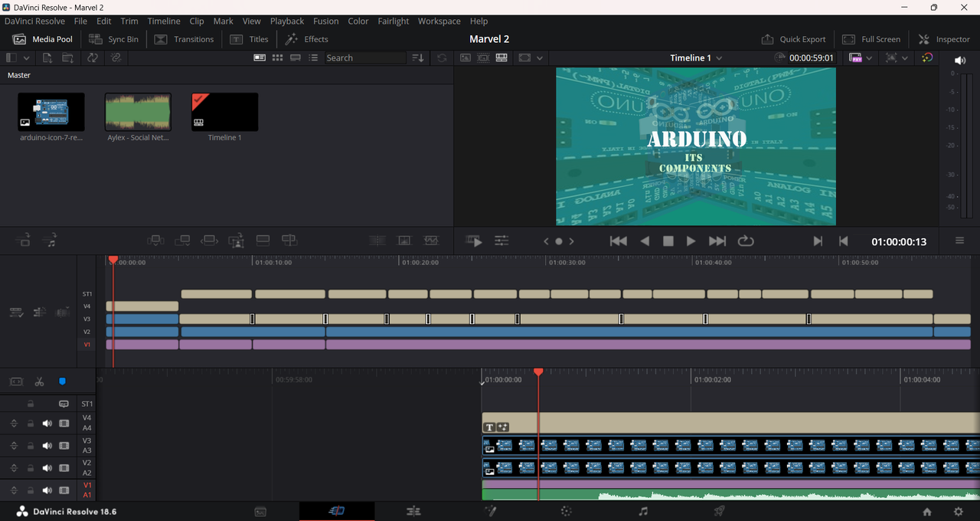This screenshot has height=521, width=980.
Task: Toggle loop playback
Action: (746, 241)
